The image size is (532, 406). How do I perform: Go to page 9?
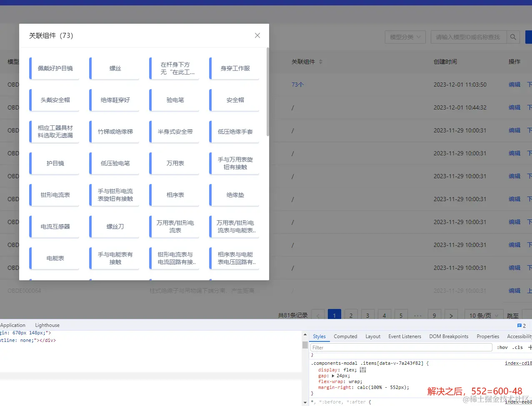tap(435, 315)
